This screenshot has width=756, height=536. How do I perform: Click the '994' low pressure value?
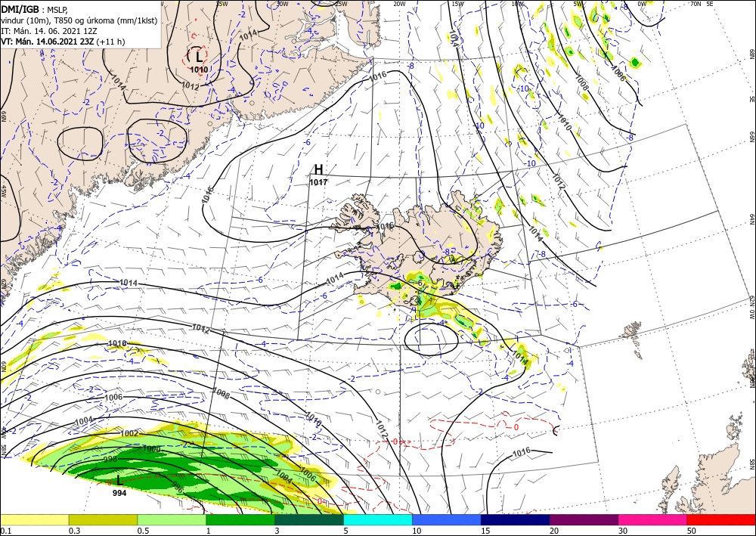tap(119, 493)
